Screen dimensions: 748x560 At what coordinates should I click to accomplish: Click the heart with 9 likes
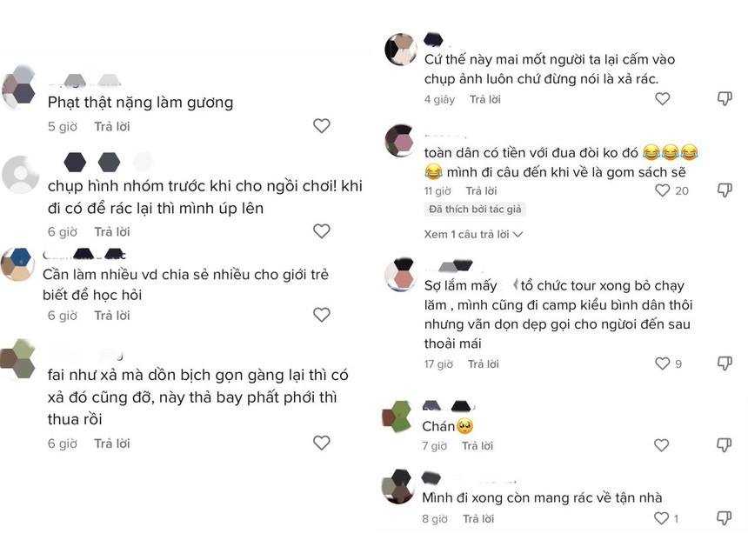(662, 363)
